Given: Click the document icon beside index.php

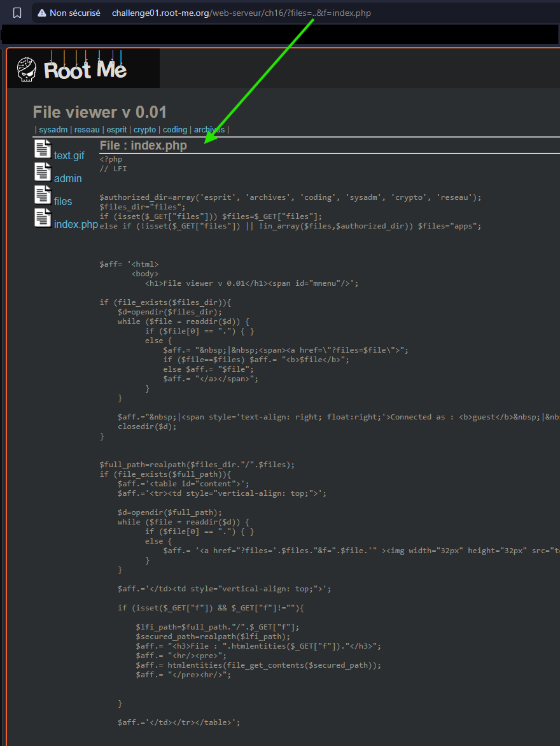Looking at the screenshot, I should pos(43,218).
